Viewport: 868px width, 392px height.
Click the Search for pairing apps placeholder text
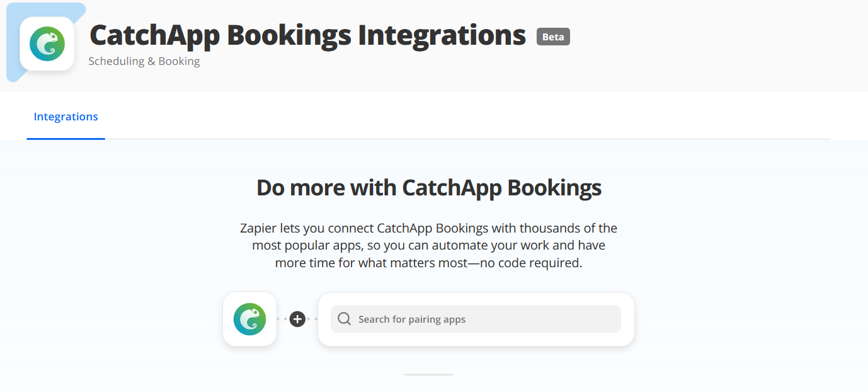click(412, 320)
